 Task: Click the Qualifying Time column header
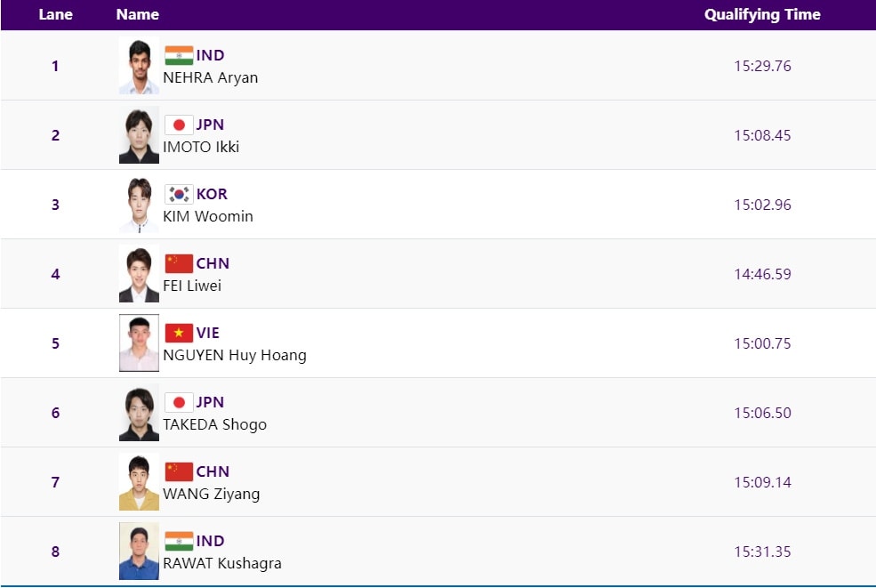click(762, 14)
